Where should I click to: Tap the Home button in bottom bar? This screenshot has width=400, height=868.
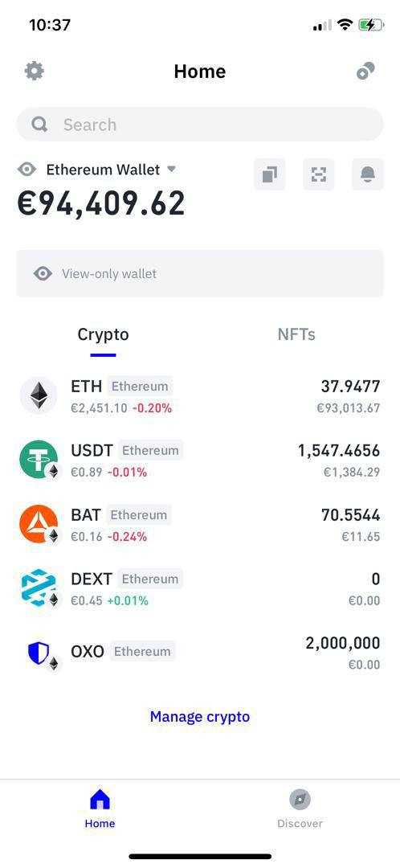pos(100,809)
